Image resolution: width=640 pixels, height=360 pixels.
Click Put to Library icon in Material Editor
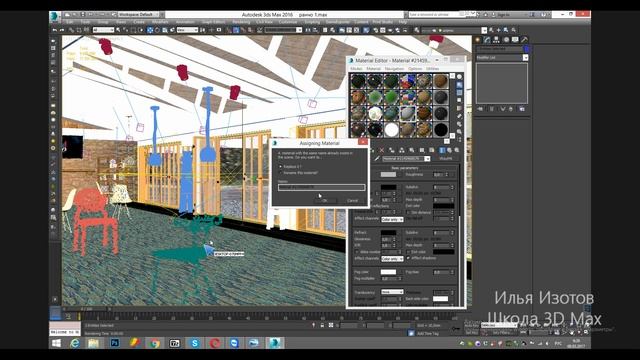point(412,150)
